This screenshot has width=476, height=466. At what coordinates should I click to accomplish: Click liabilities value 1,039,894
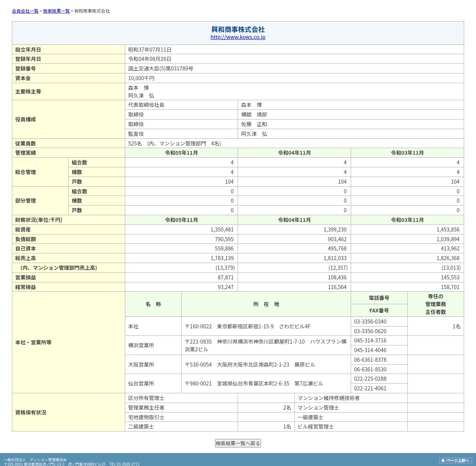coord(448,239)
